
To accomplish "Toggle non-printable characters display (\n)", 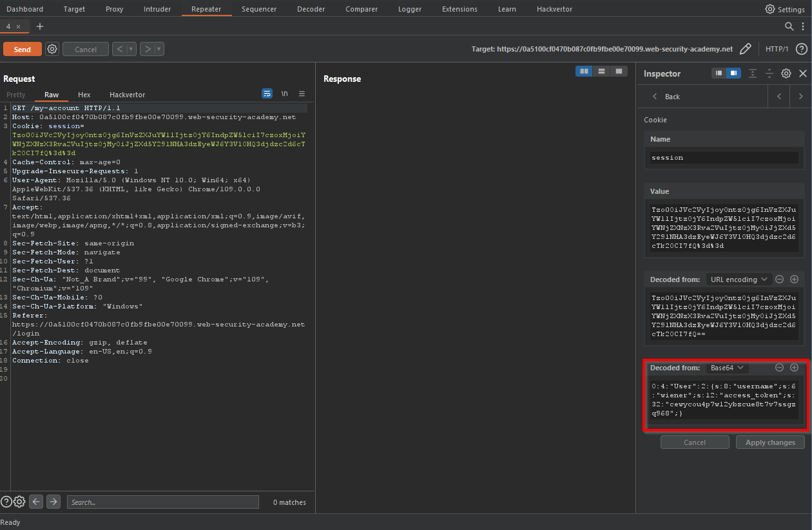I will [284, 94].
